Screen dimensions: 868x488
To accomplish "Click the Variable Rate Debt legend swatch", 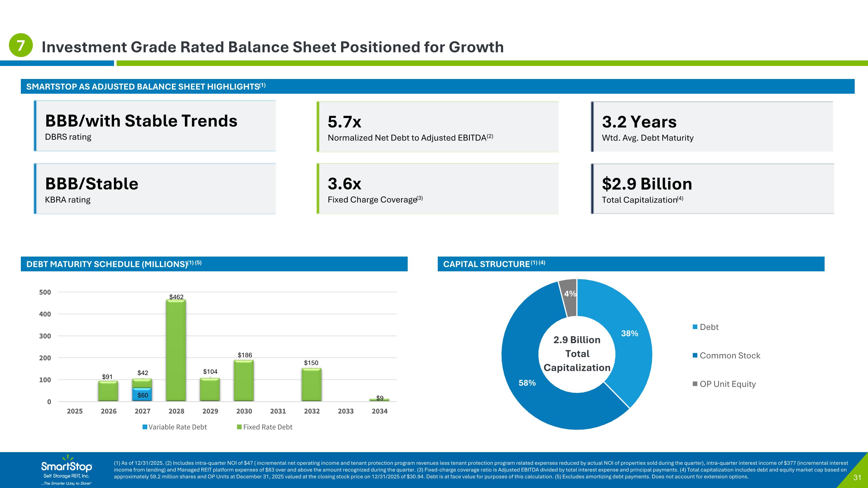I will click(145, 427).
